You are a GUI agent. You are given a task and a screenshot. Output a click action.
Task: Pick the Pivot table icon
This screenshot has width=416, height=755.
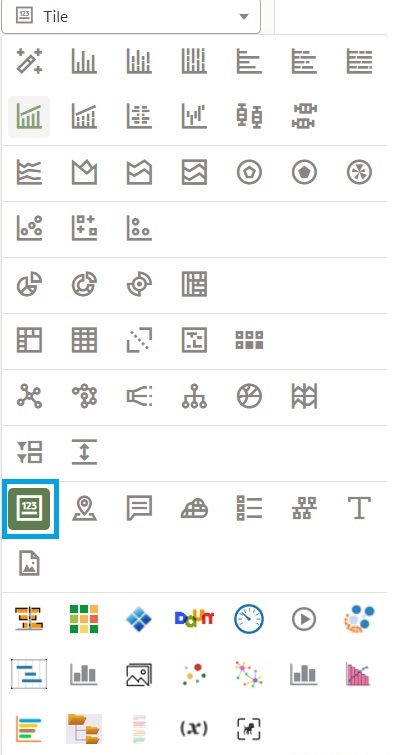[29, 340]
